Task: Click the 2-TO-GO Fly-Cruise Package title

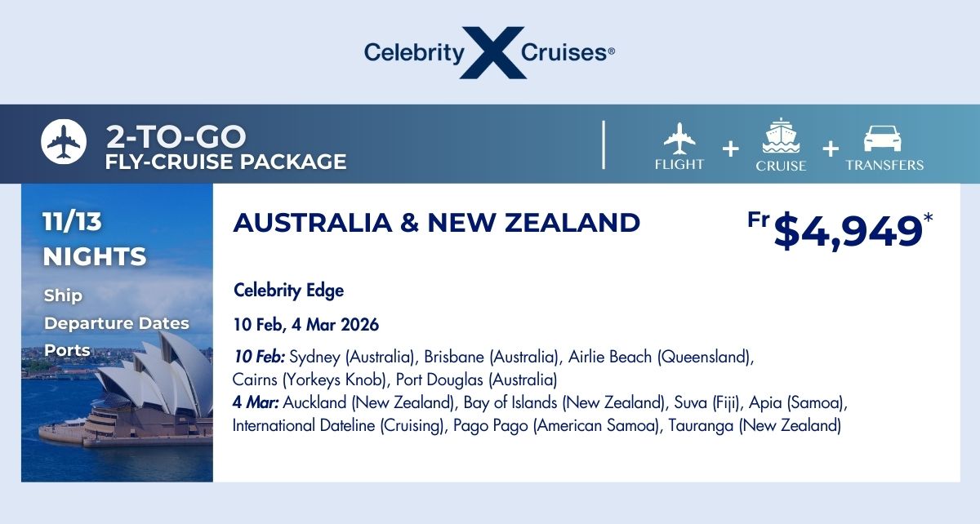Action: pos(225,149)
